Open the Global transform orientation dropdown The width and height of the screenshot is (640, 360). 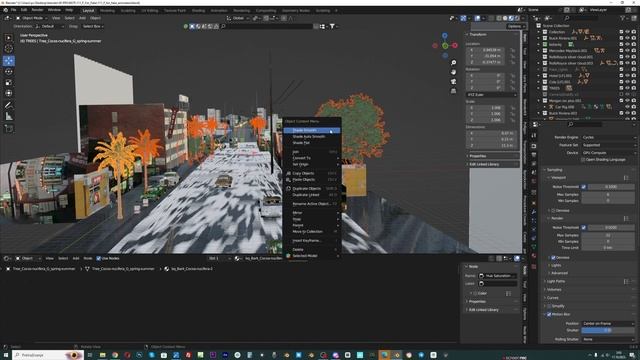point(238,18)
